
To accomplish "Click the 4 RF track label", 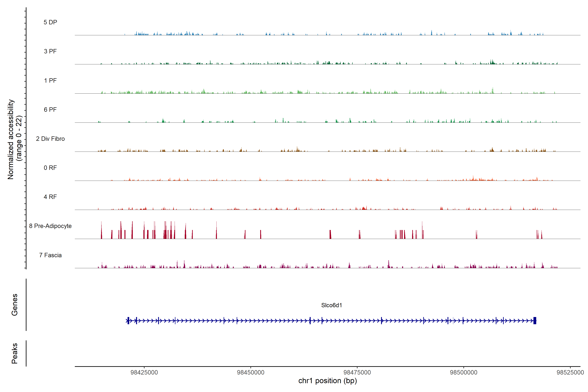I will [x=50, y=197].
